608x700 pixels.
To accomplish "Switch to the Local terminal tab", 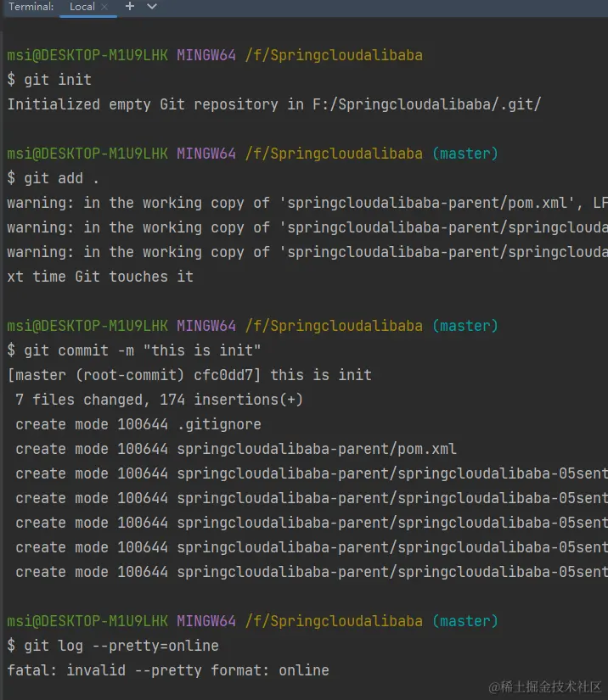I will coord(82,7).
